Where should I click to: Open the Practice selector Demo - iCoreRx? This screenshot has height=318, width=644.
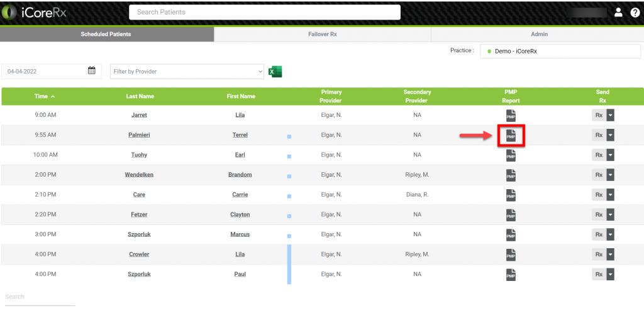[x=560, y=52]
